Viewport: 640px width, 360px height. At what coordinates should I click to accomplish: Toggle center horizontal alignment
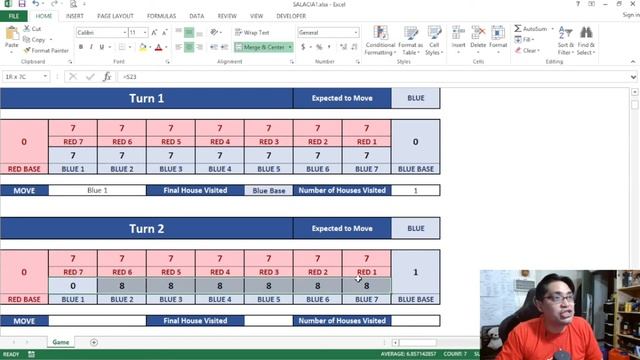(x=189, y=47)
